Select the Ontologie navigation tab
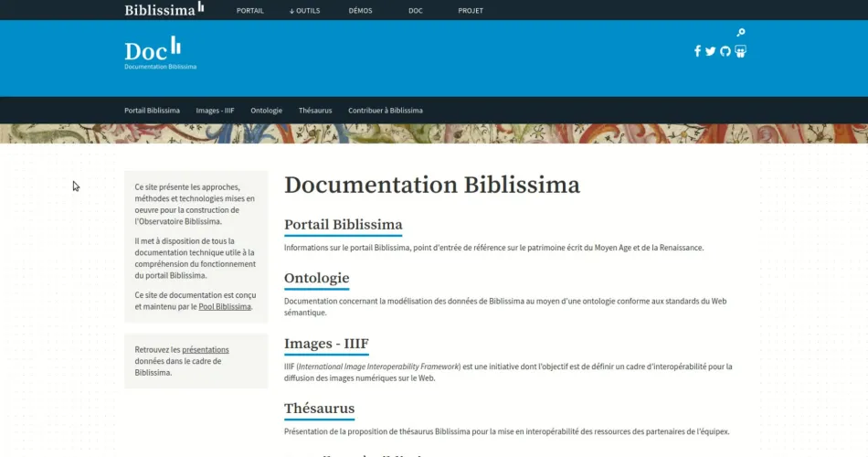 click(x=266, y=111)
